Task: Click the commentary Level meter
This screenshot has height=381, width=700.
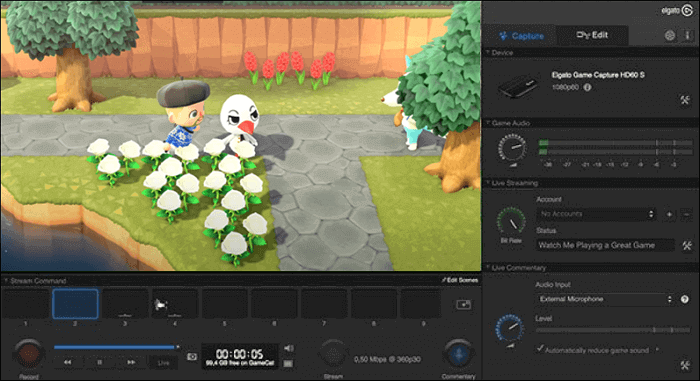Action: [613, 330]
